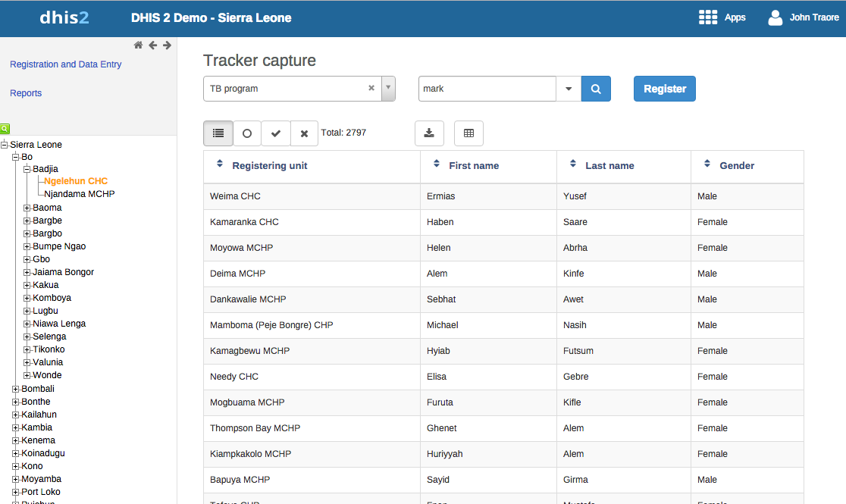Click the left arrow in sidebar header

pos(152,45)
